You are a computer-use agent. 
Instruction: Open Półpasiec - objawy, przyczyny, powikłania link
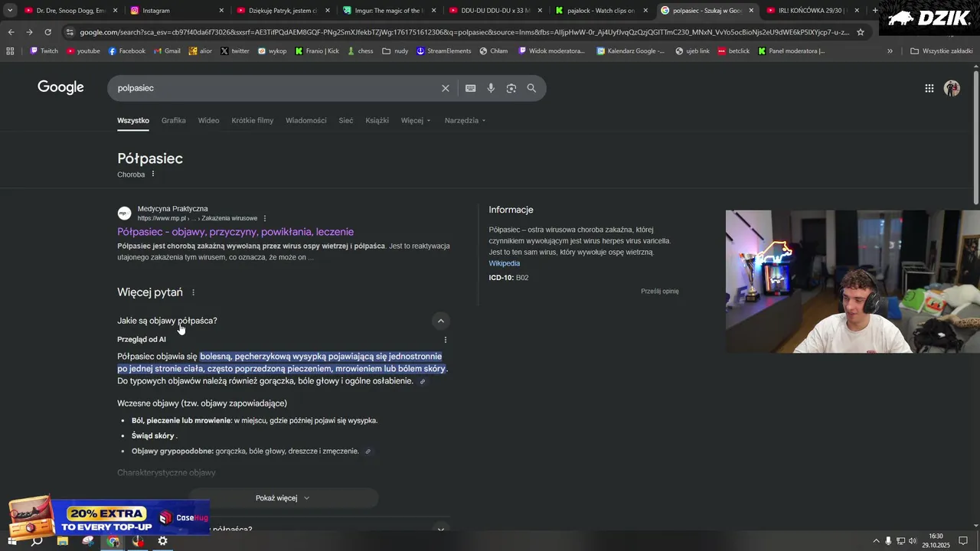pos(235,232)
